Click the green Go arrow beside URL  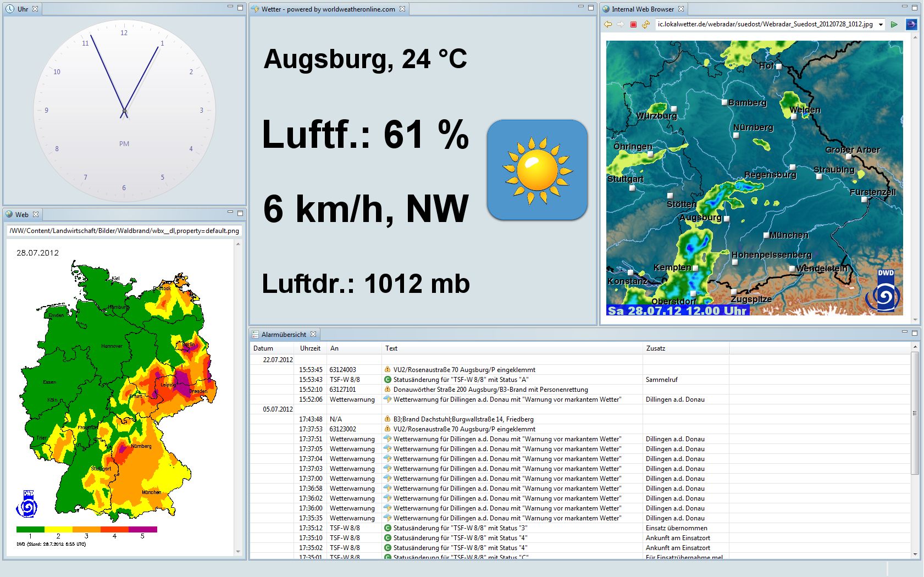(x=894, y=24)
